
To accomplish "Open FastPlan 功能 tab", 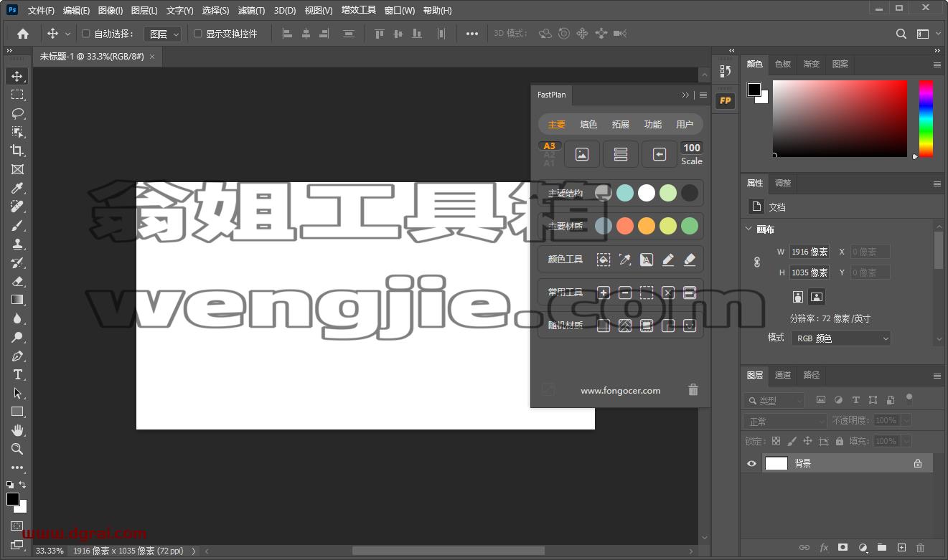I will 653,124.
